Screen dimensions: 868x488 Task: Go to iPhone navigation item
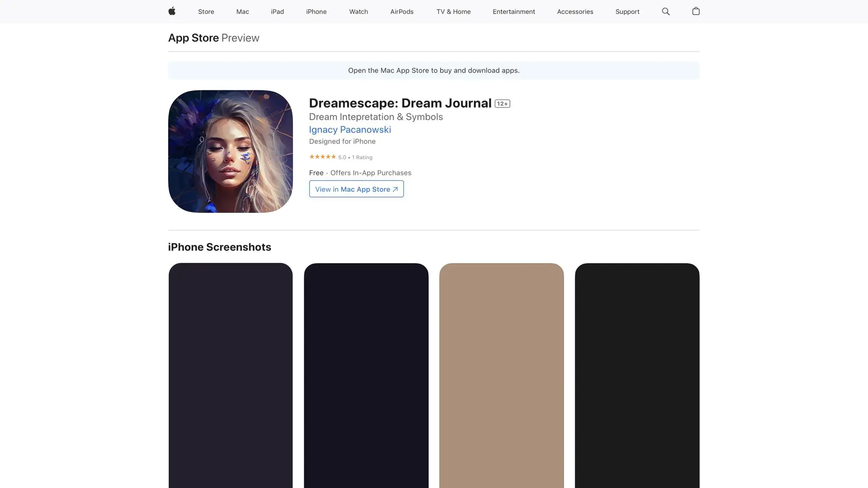tap(316, 12)
